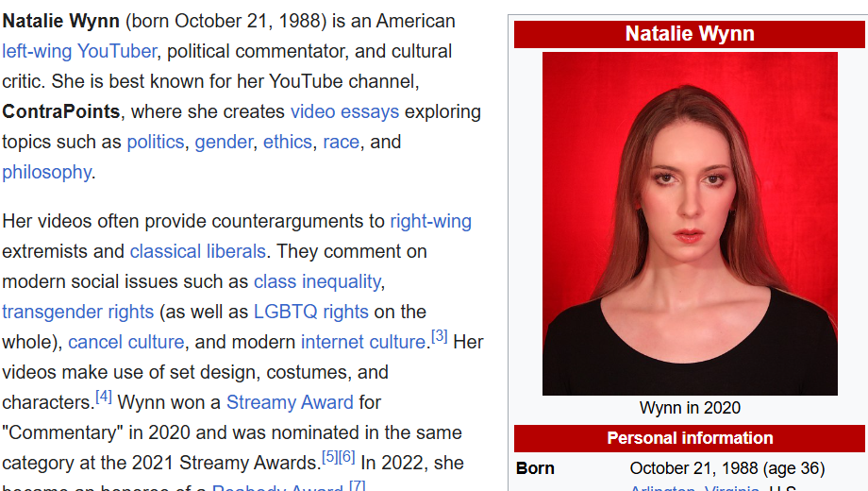Click the 'Personal information' infobox header
The height and width of the screenshot is (491, 868).
[x=690, y=438]
